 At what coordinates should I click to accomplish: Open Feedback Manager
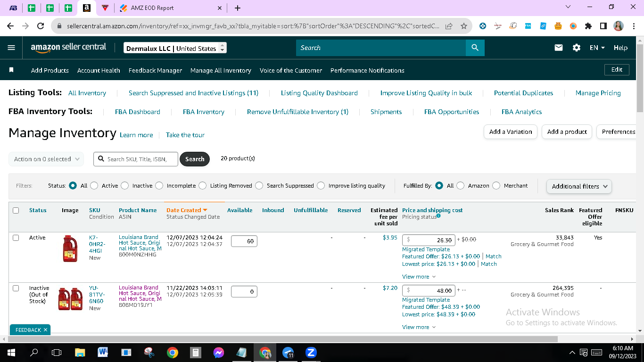[155, 70]
